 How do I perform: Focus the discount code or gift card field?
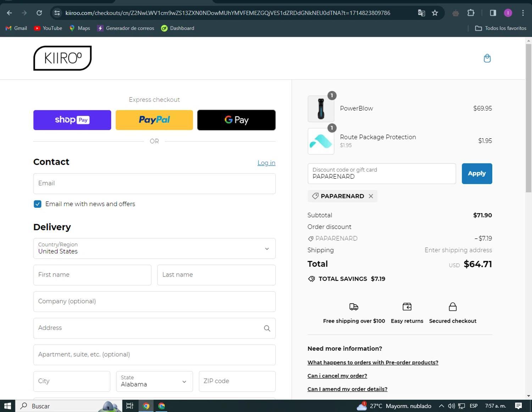point(382,174)
